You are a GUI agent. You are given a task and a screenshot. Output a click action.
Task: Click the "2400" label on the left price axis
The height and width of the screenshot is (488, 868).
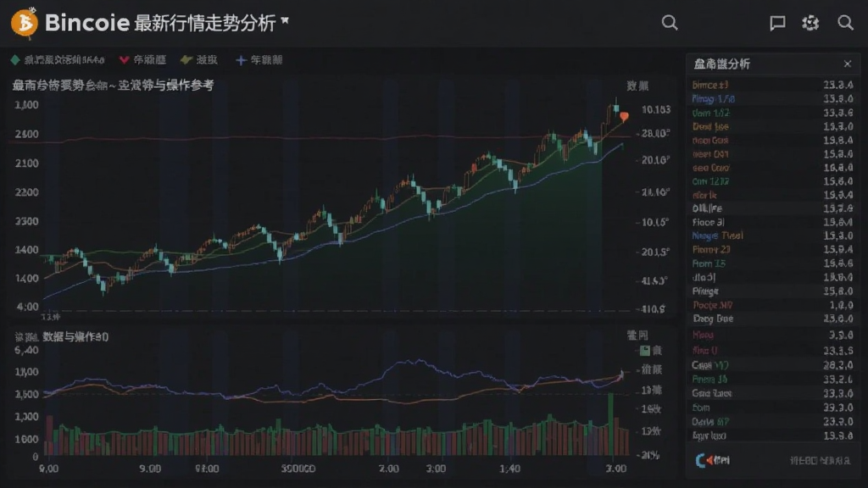pyautogui.click(x=26, y=134)
